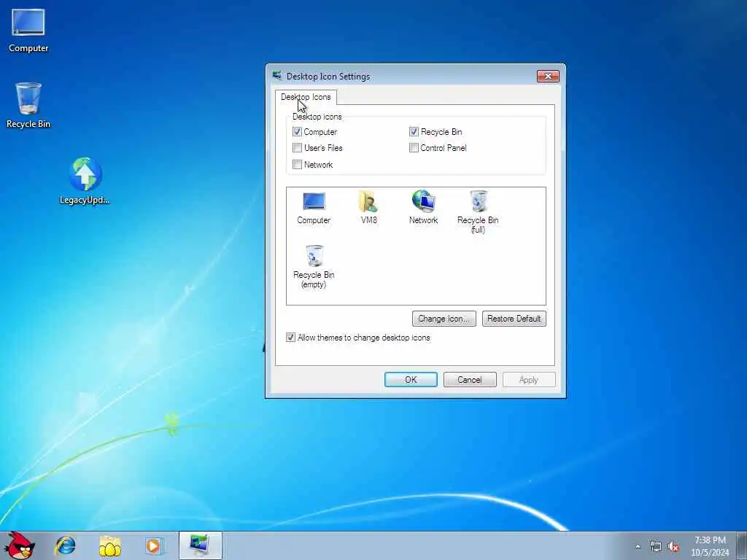
Task: Click the Personalization taskbar button
Action: coord(200,545)
